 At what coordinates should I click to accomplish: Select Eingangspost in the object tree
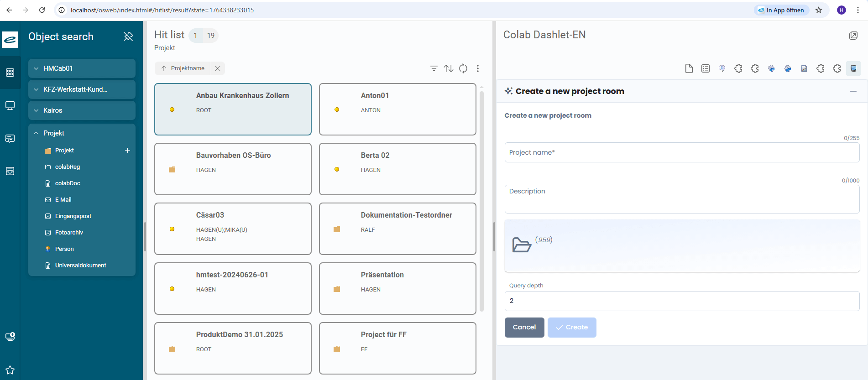[x=73, y=216]
